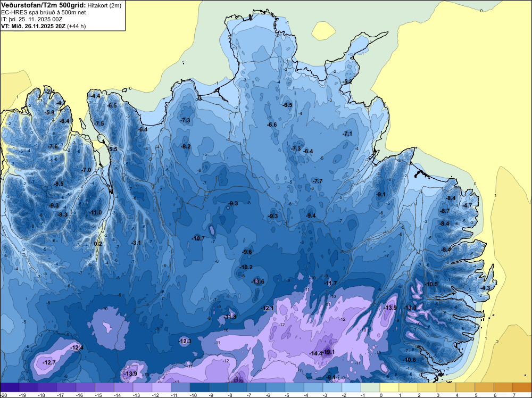This screenshot has width=532, height=398.
Task: Click the -10.7 temperature label
Action: coord(198,238)
